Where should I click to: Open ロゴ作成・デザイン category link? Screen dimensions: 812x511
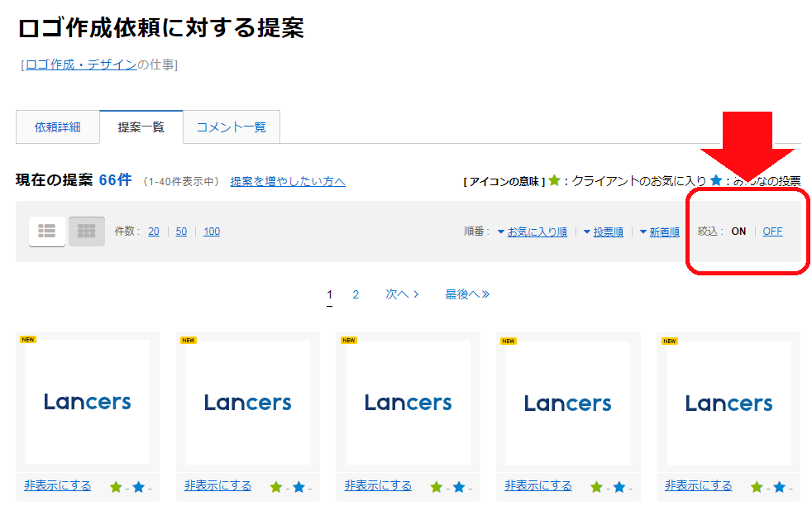click(x=81, y=64)
